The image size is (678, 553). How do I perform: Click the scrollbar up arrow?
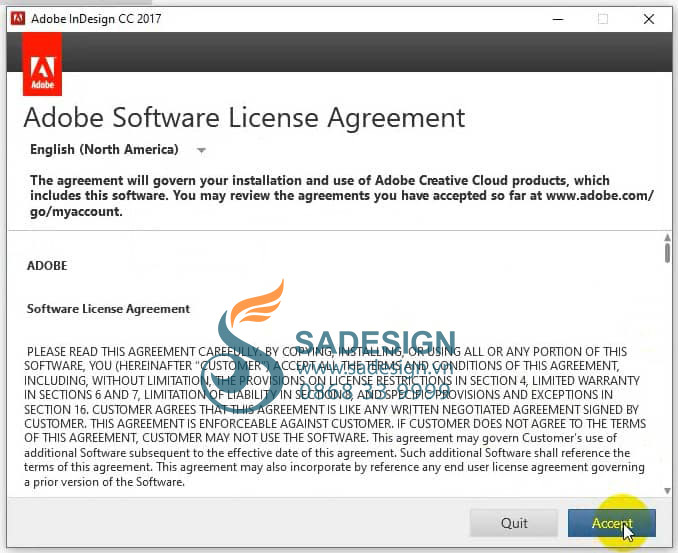(x=667, y=237)
